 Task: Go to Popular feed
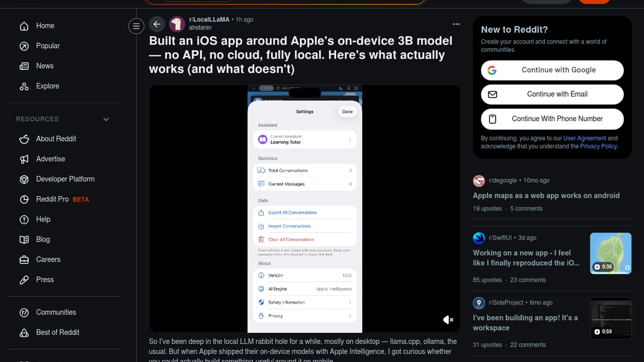point(48,46)
